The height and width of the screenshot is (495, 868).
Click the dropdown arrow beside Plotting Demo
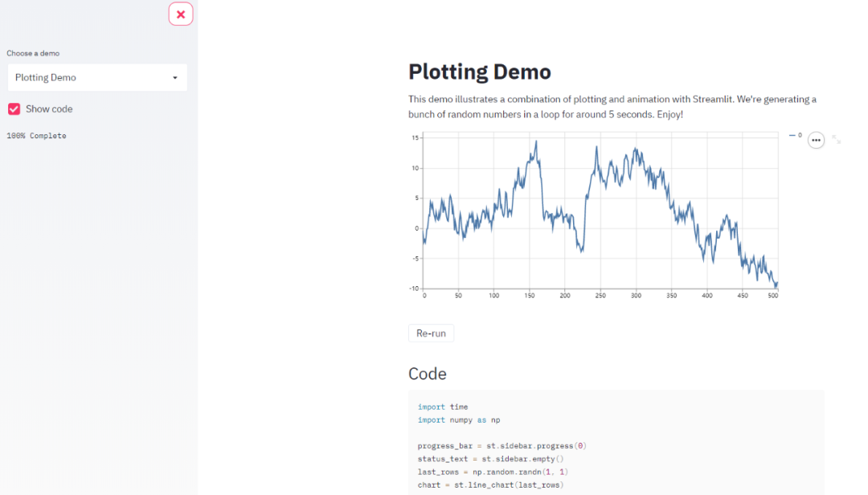(x=175, y=78)
